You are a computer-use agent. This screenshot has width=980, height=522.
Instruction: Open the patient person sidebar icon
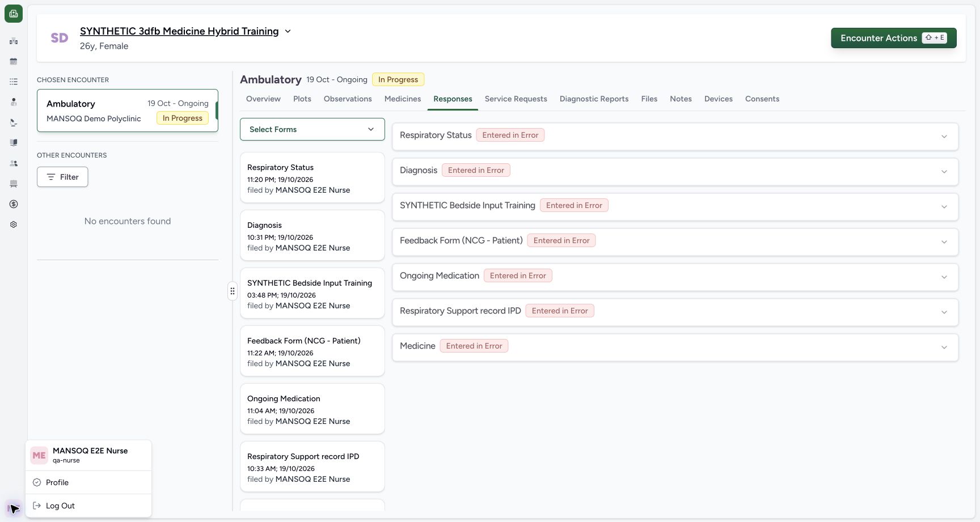[14, 102]
